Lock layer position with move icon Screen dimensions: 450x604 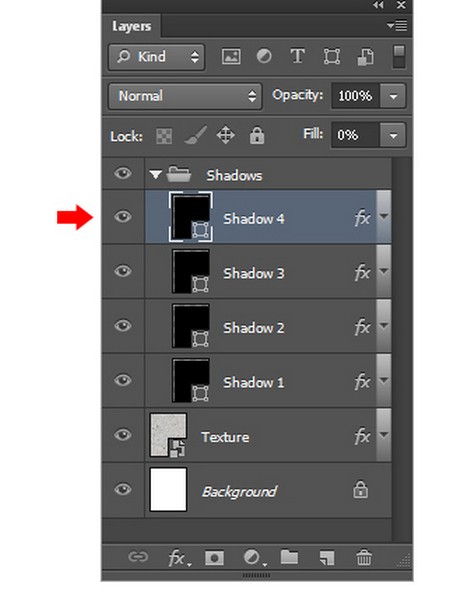click(225, 136)
